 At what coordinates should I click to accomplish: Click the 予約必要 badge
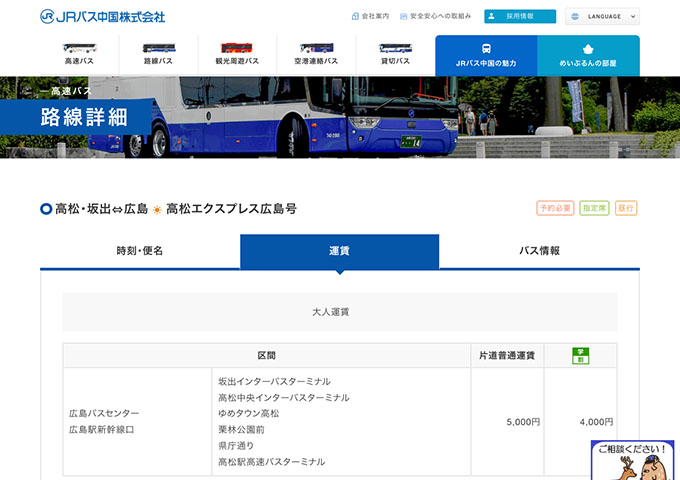(555, 208)
